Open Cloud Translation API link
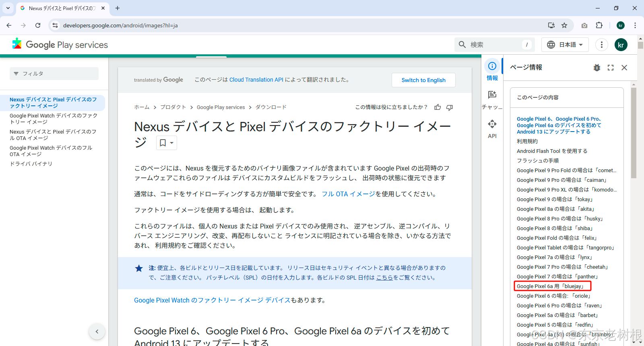Viewport: 644px width, 346px height. [256, 80]
